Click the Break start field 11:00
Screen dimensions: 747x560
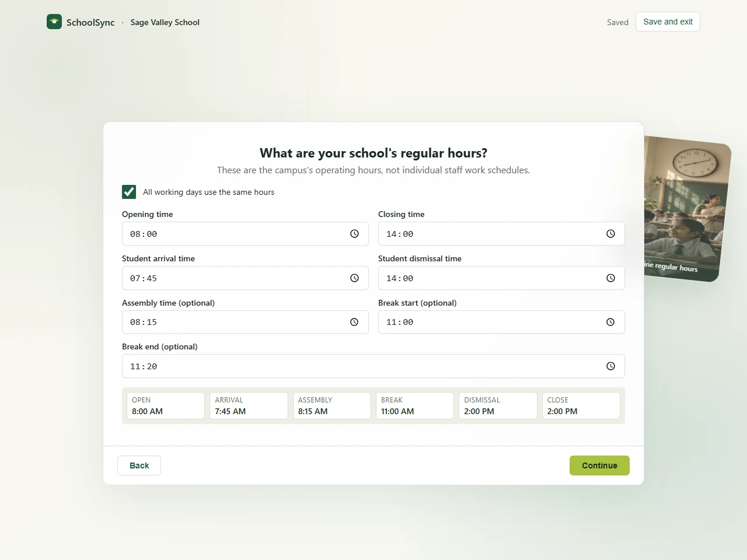501,322
